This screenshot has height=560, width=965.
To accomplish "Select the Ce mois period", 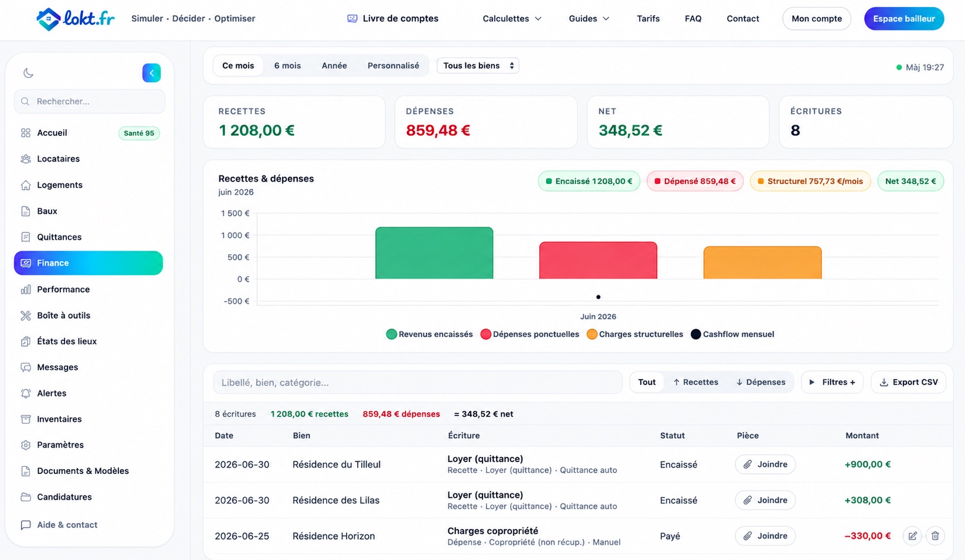I will point(238,66).
